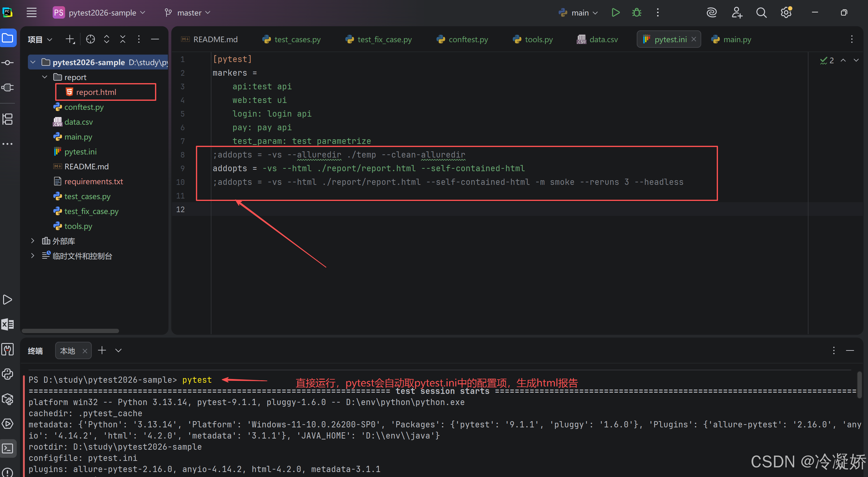This screenshot has width=868, height=477.
Task: Switch to tools.py editor tab
Action: point(533,39)
